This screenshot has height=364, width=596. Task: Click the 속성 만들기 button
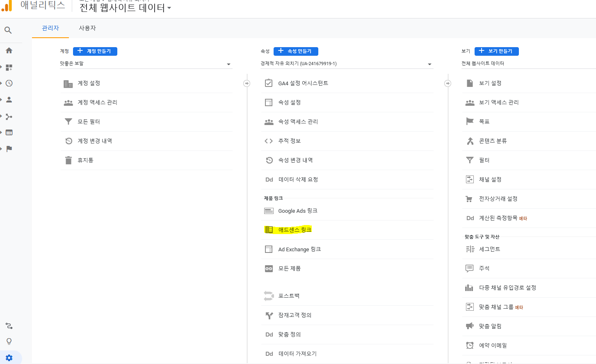296,51
